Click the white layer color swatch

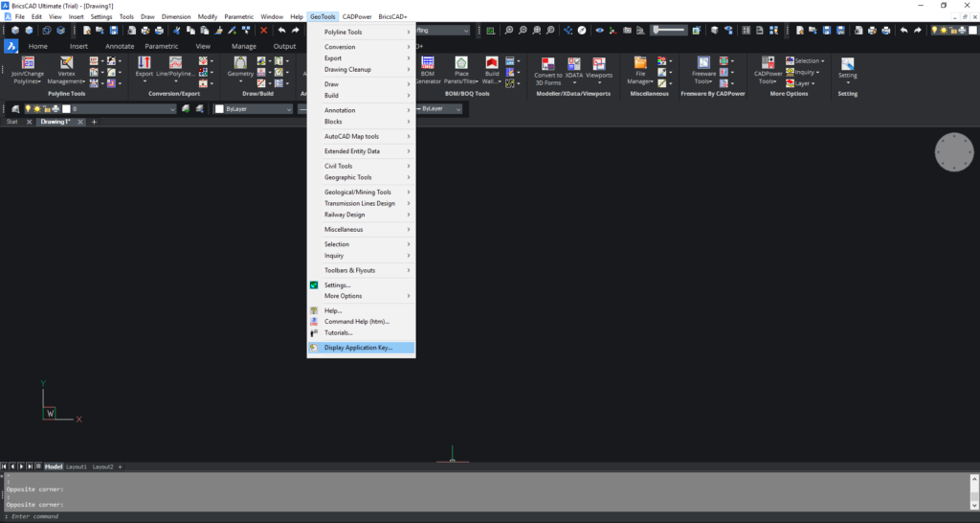66,109
